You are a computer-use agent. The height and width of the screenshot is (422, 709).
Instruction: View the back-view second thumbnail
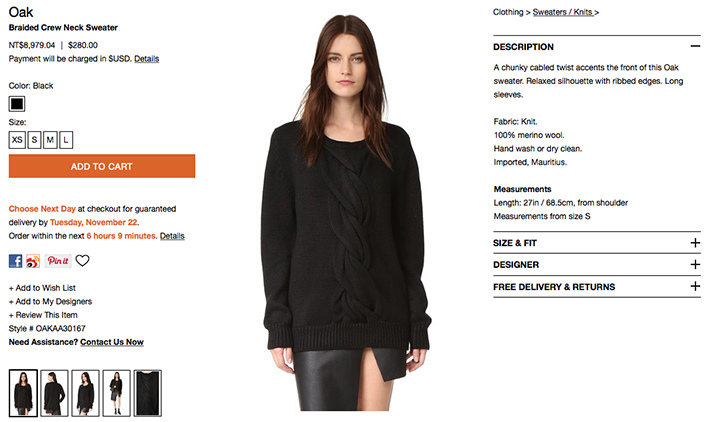point(54,393)
